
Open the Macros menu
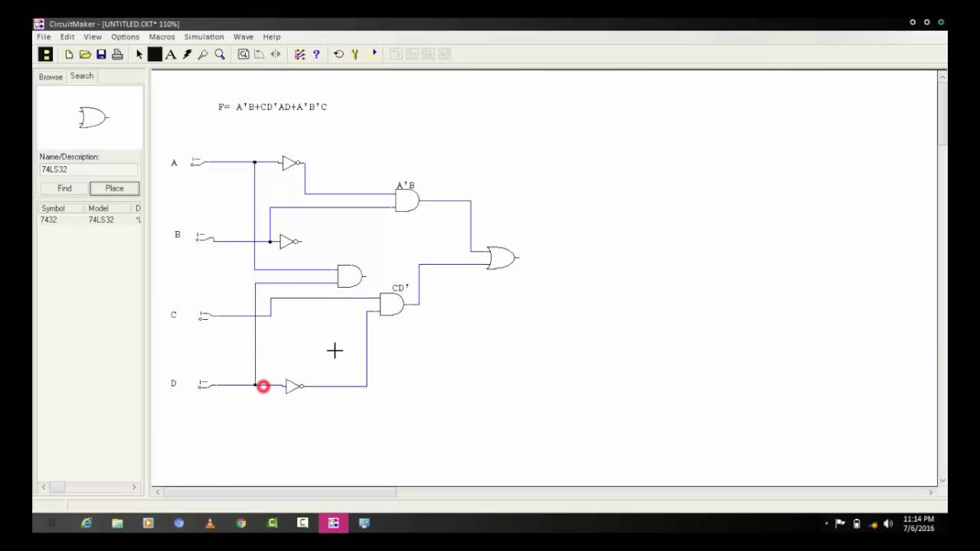[162, 37]
